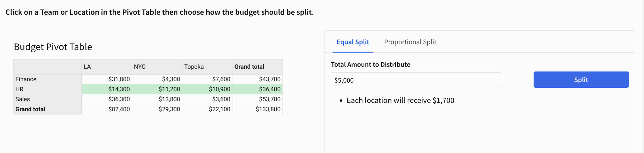This screenshot has height=153, width=644.
Task: Select the Equal Split tab
Action: click(x=353, y=42)
